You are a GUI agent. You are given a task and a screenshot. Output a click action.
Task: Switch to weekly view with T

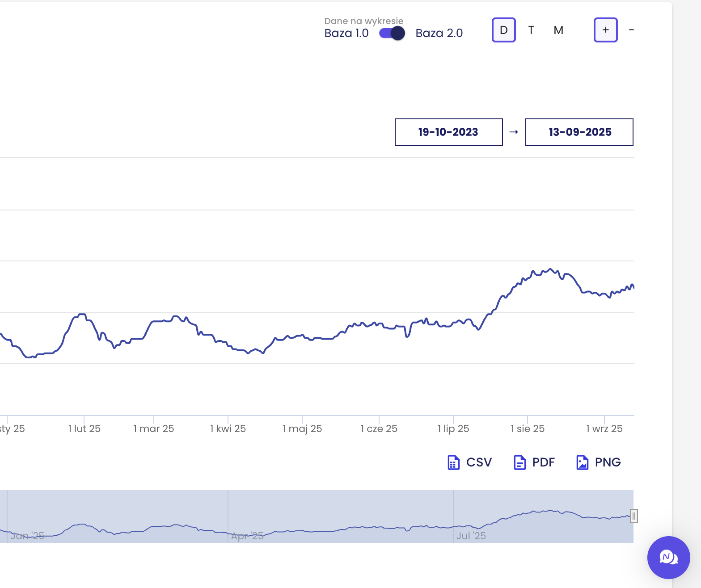(x=531, y=30)
